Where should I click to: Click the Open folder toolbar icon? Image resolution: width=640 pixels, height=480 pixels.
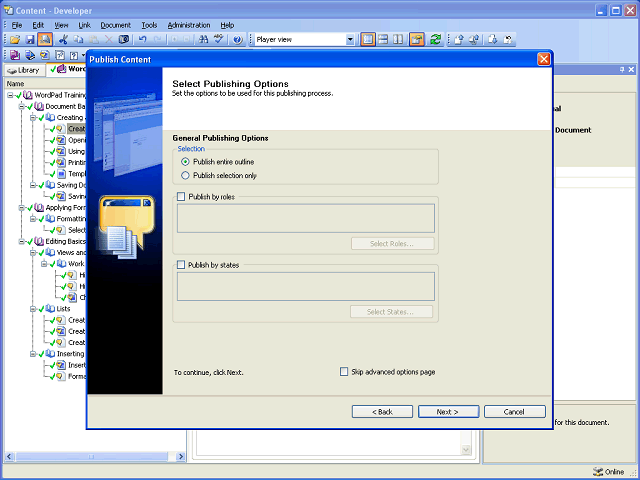click(x=15, y=40)
